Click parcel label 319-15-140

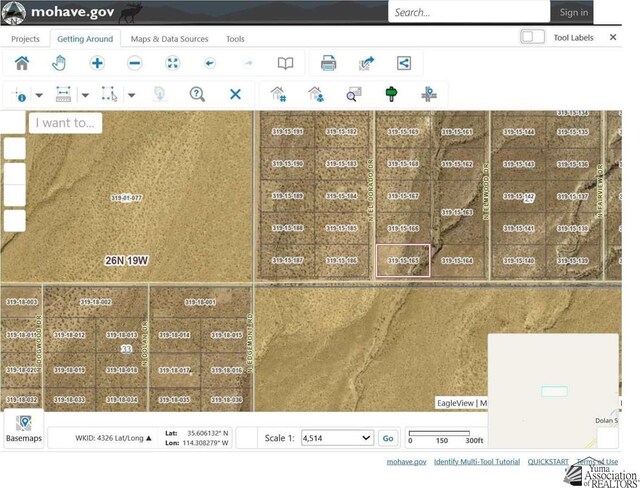tap(519, 260)
